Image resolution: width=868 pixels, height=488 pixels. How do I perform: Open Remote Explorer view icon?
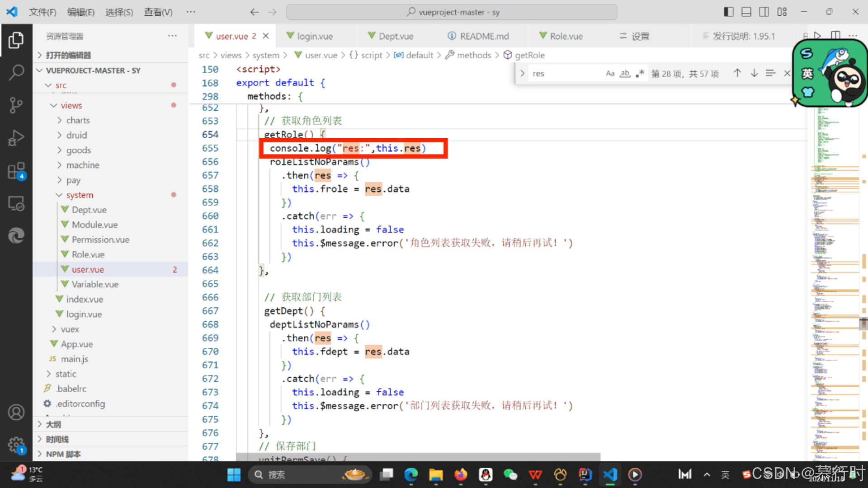[x=16, y=204]
